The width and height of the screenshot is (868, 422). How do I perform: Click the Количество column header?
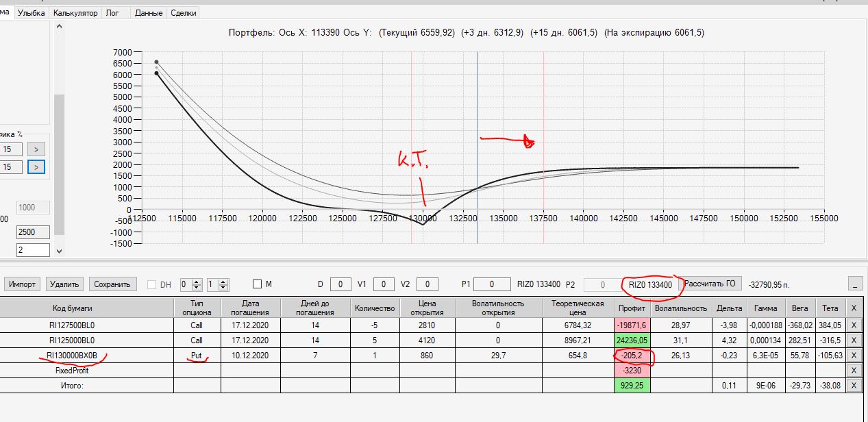[375, 308]
